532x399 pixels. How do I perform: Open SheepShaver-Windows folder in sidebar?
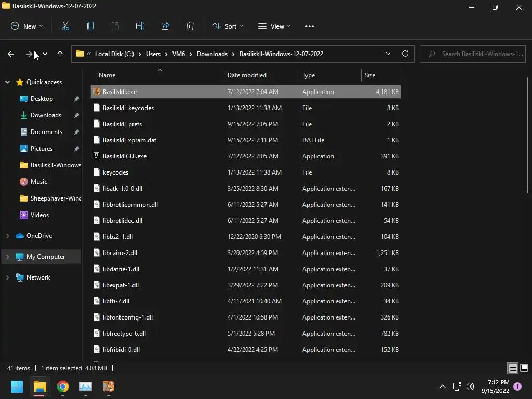point(50,198)
